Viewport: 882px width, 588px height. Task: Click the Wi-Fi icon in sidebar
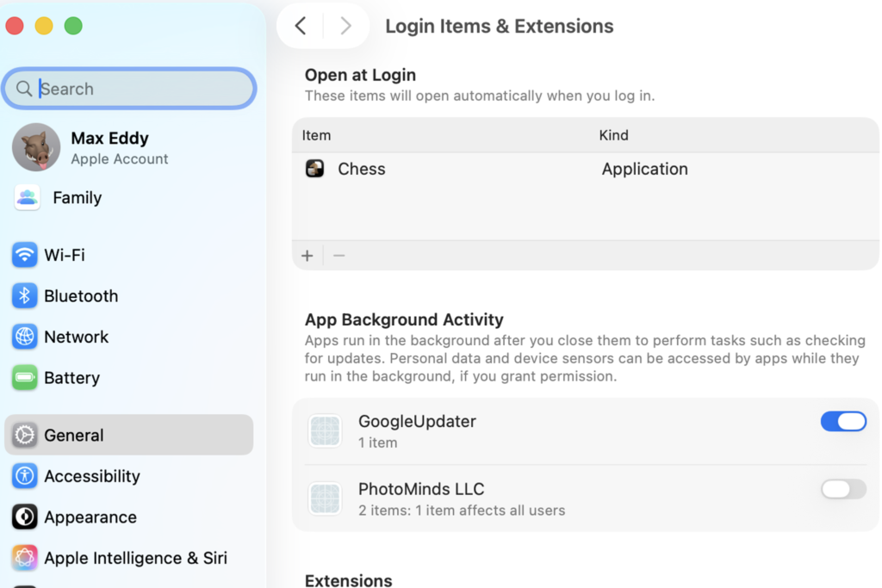(x=25, y=255)
